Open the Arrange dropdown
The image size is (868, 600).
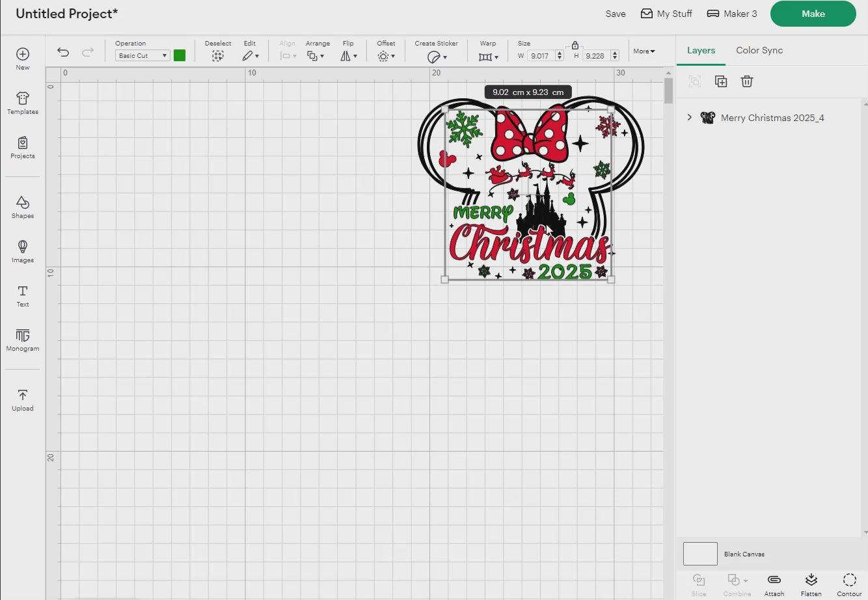point(316,56)
